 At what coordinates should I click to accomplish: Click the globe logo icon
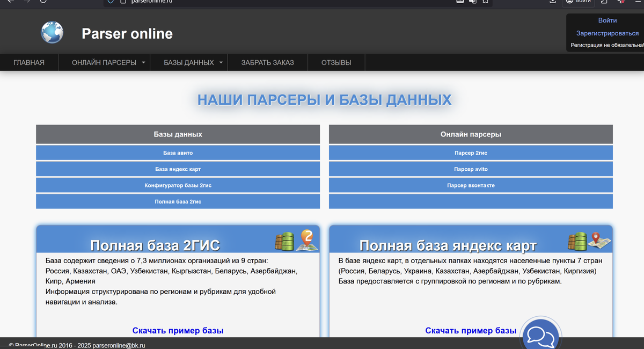[52, 32]
